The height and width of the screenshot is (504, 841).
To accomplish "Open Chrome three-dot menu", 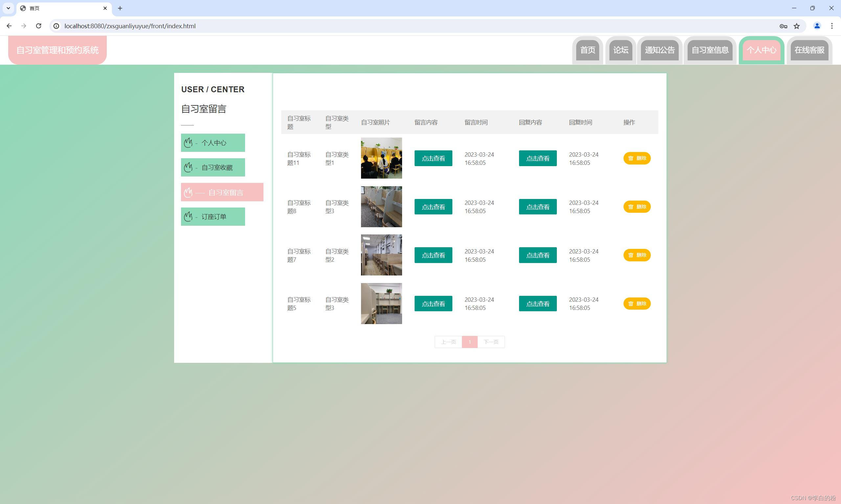I will (832, 26).
